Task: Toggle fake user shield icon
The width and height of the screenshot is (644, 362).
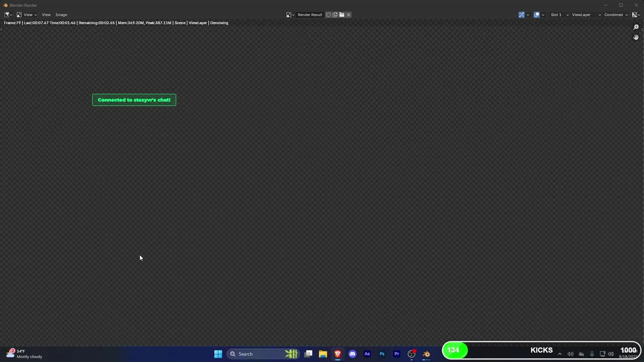Action: tap(329, 15)
